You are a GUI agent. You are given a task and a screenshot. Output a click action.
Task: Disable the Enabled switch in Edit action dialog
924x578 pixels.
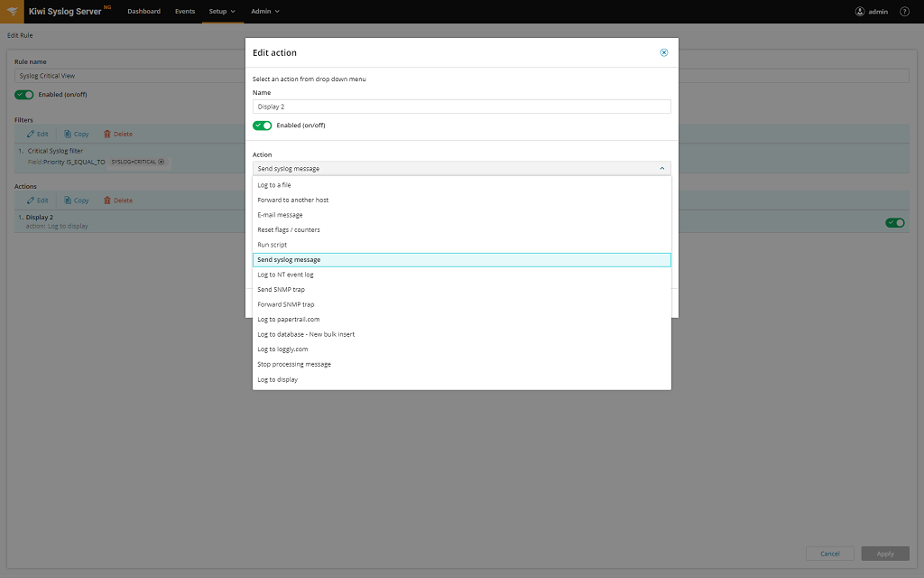tap(263, 125)
